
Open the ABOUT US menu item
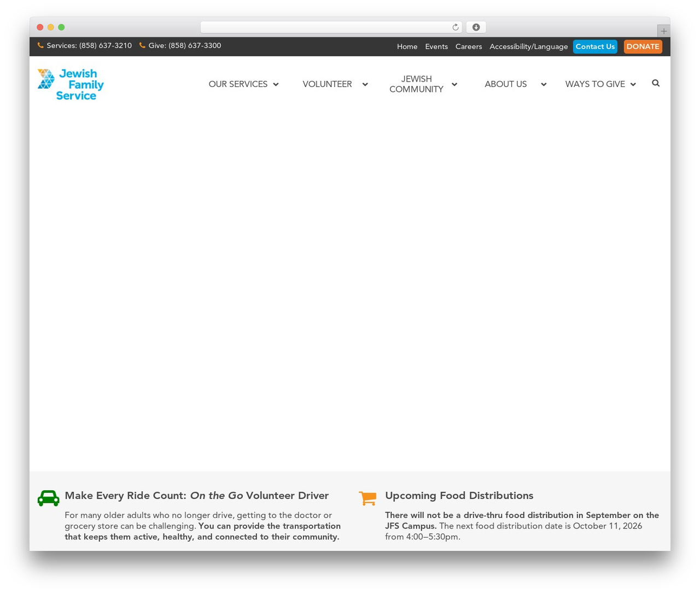pyautogui.click(x=505, y=84)
